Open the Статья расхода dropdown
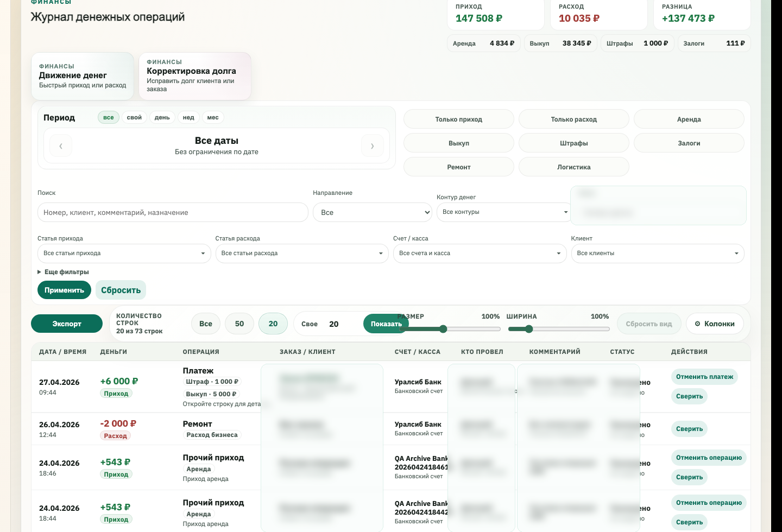This screenshot has width=782, height=532. (x=302, y=254)
